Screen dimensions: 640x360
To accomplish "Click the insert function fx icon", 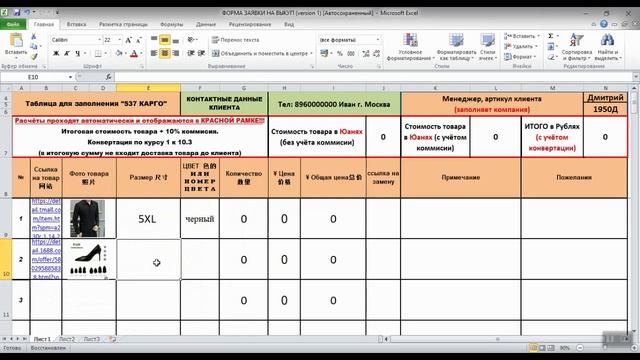I will pos(108,77).
